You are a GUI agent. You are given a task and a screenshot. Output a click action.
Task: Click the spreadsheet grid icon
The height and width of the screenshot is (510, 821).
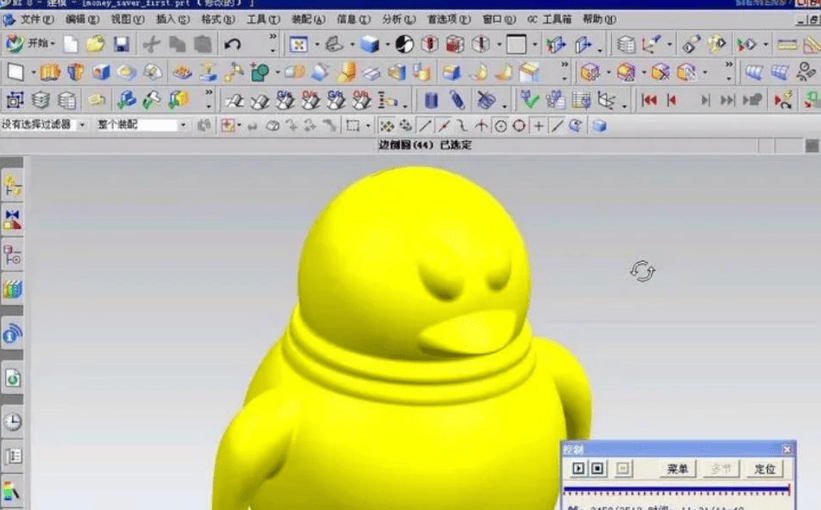[x=581, y=99]
